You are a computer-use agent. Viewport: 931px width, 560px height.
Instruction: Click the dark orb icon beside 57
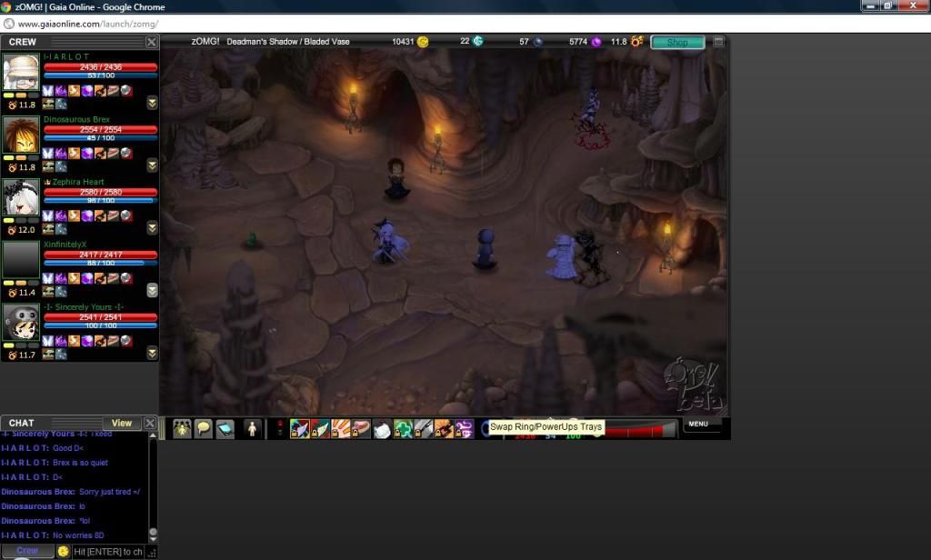coord(538,42)
